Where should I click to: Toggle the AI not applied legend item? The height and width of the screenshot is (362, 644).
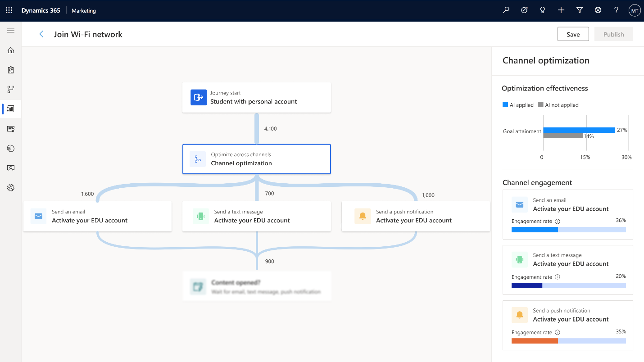(x=558, y=104)
